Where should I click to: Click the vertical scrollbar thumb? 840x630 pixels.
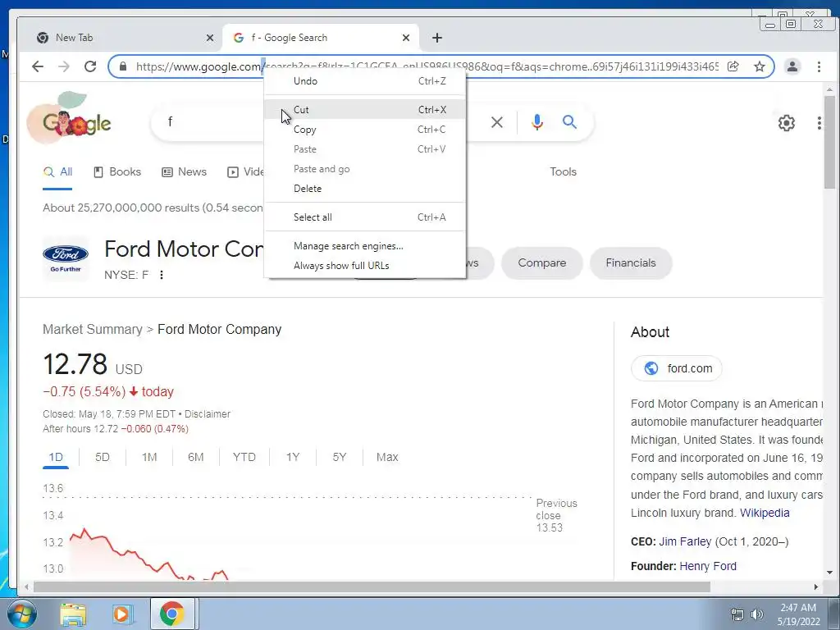pos(829,142)
